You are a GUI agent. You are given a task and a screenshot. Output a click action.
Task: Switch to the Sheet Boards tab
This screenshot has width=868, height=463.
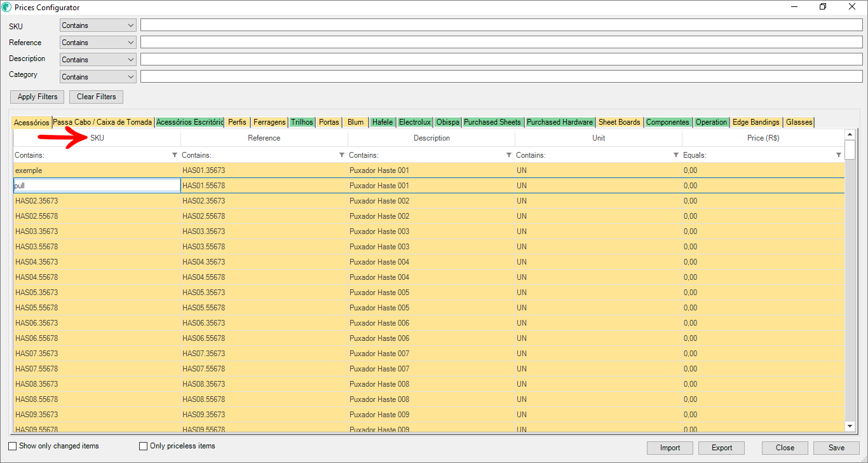click(620, 122)
